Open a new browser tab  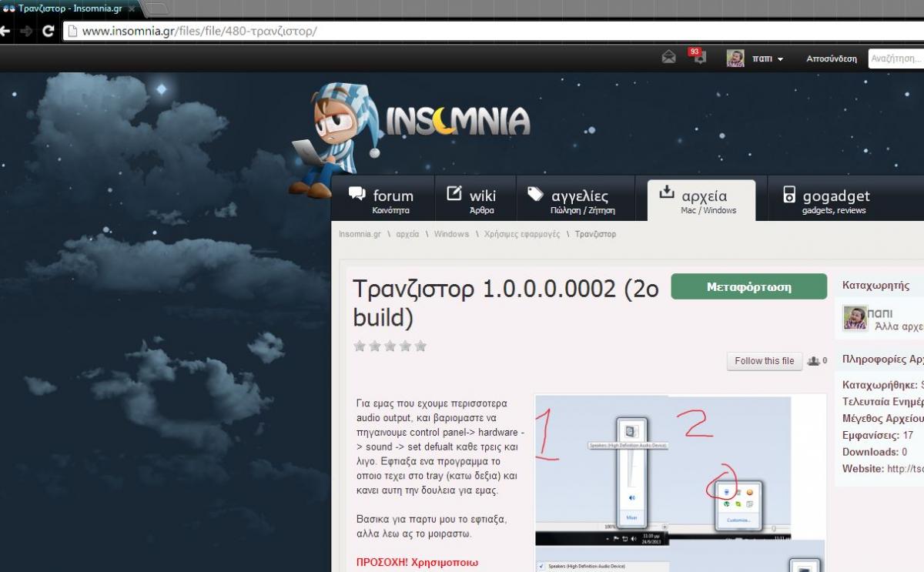coord(156,8)
